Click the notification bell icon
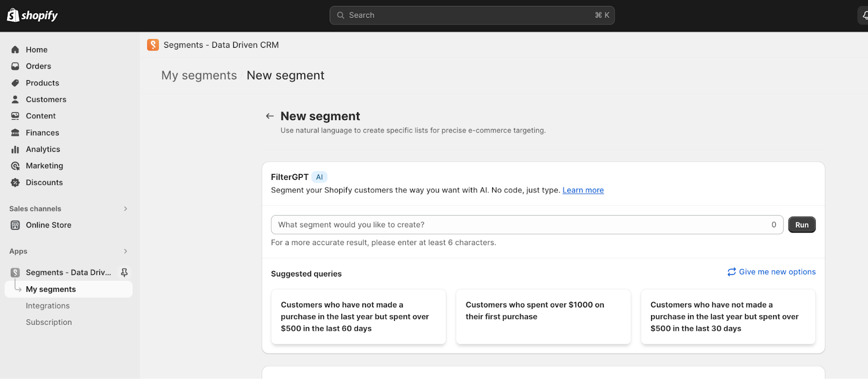868x379 pixels. 864,15
